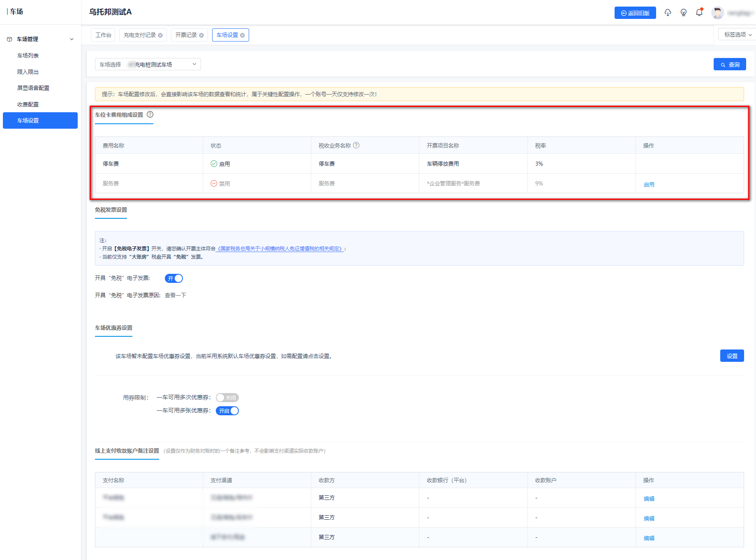Open the 国家税务总局 regulation link

tap(280, 249)
